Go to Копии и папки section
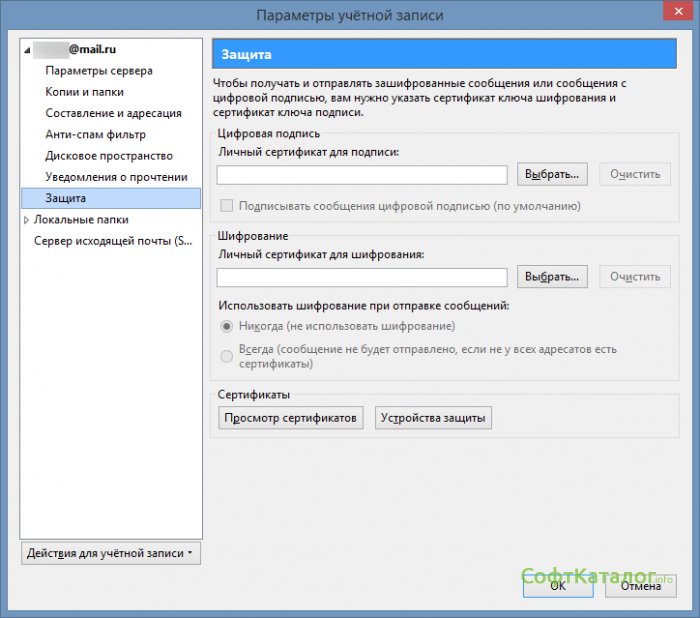This screenshot has height=618, width=700. tap(83, 93)
